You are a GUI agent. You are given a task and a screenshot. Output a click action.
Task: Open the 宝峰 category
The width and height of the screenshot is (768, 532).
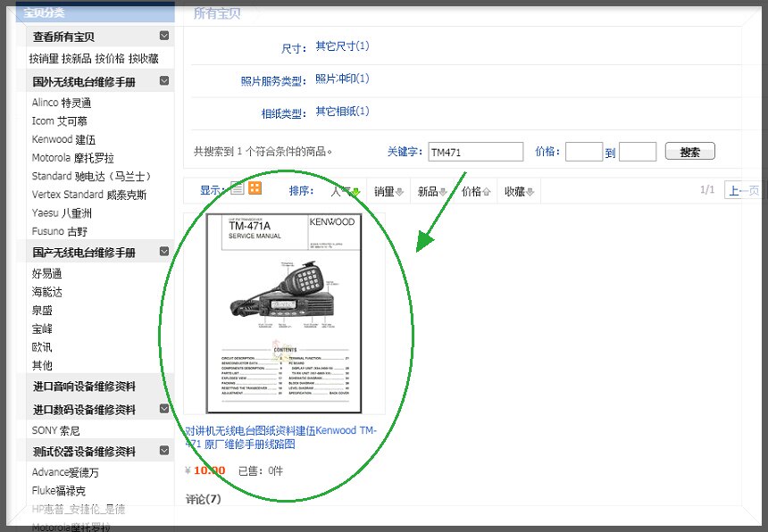coord(42,328)
